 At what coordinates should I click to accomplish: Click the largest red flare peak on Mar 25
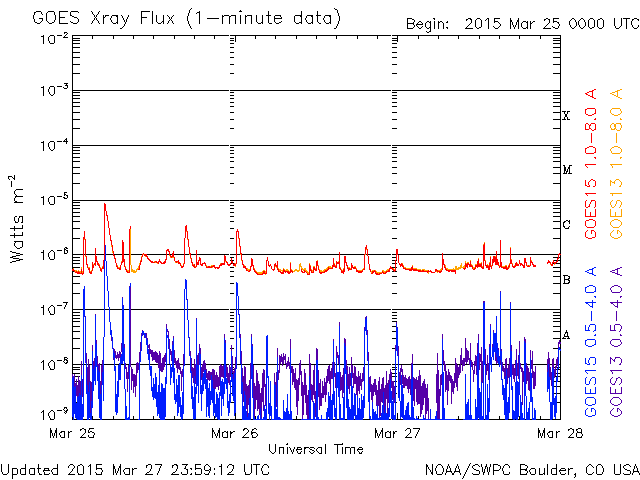[x=105, y=205]
